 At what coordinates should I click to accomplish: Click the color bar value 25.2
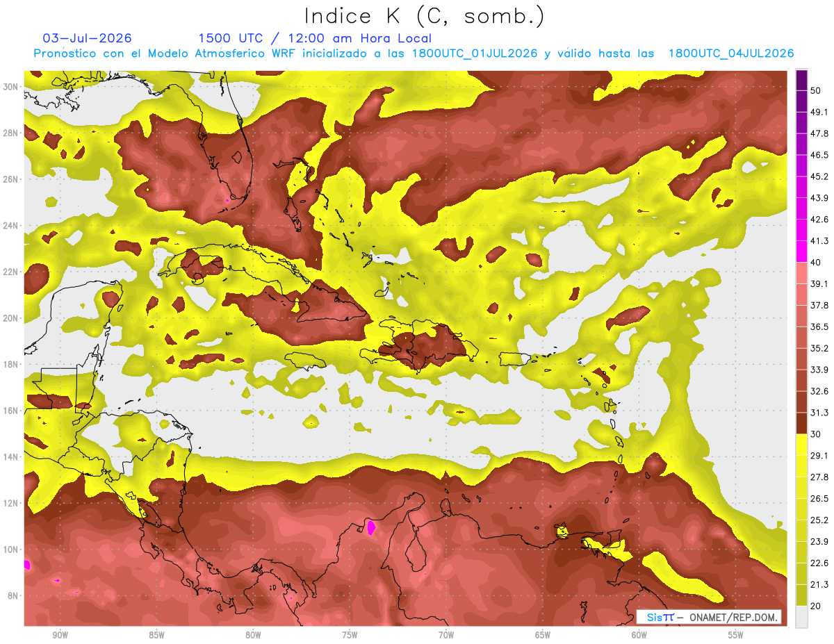coord(819,520)
